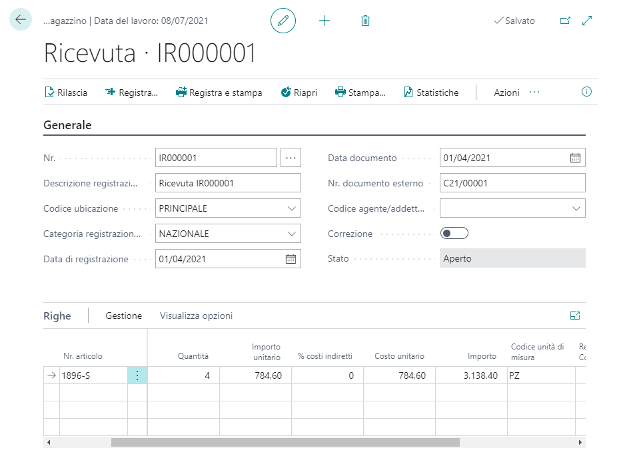Screen dimensions: 644x452
Task: Click Costo unitario column header
Action: point(399,356)
